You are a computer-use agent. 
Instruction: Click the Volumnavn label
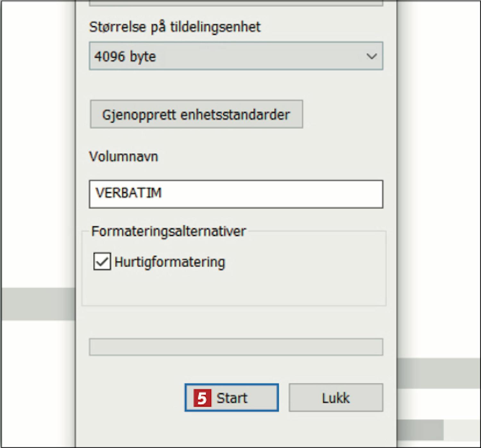click(123, 157)
